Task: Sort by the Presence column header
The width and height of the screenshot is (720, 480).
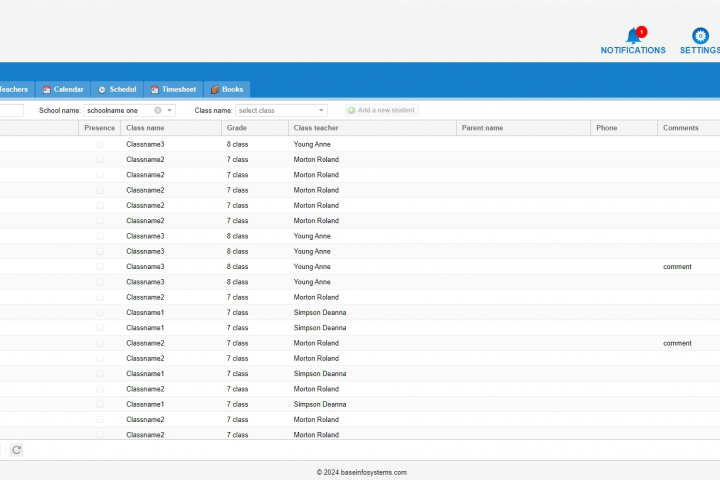Action: coord(100,128)
